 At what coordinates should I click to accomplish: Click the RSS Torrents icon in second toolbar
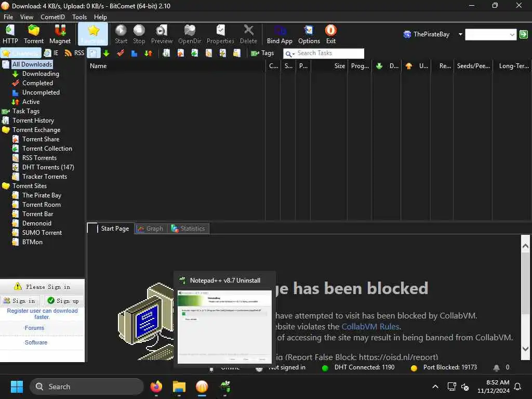[209, 53]
